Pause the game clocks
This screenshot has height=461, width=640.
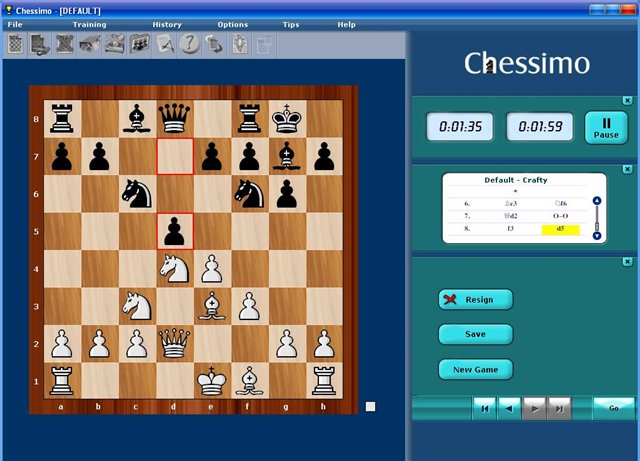click(606, 128)
